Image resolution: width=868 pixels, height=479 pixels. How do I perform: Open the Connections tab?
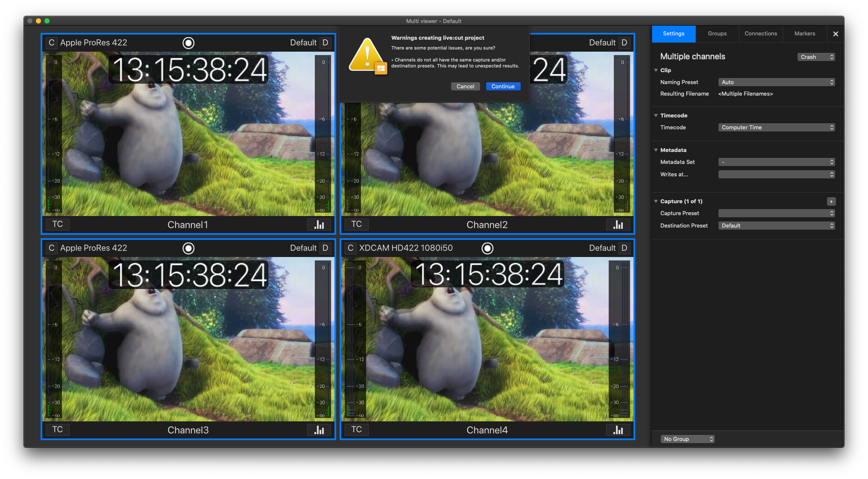pos(761,34)
